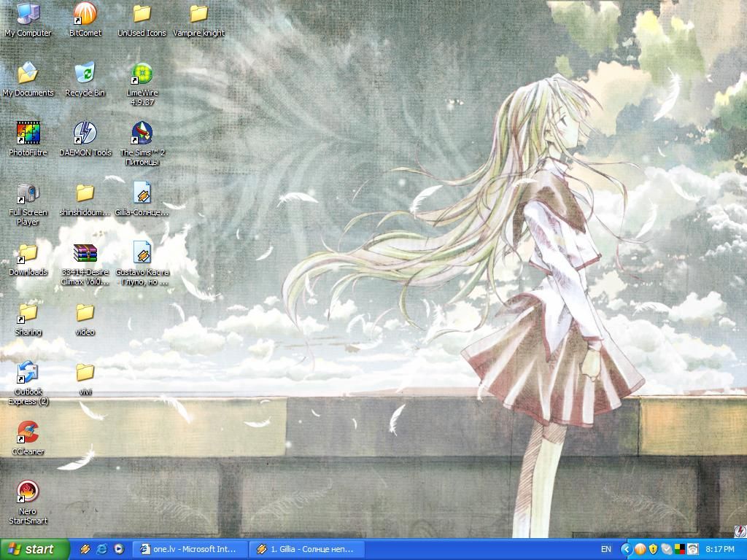Click the DAEMON Tools icon above the clock
747x560 pixels.
[x=741, y=531]
